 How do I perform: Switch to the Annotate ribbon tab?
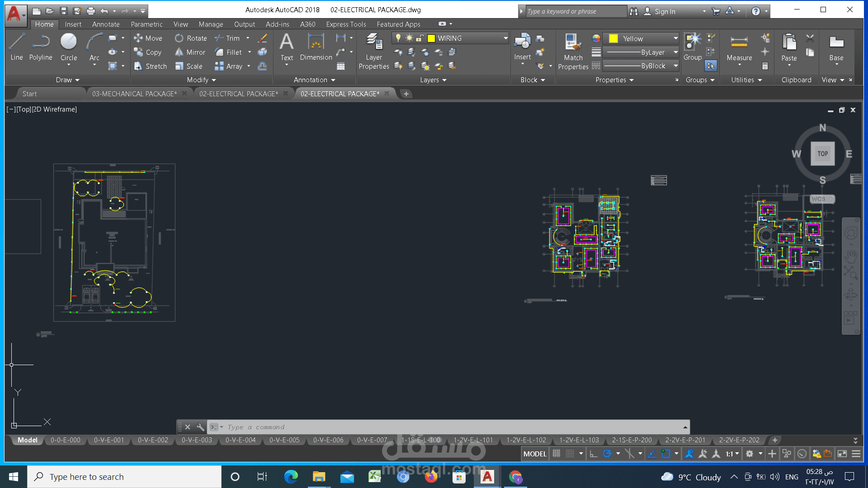tap(106, 24)
